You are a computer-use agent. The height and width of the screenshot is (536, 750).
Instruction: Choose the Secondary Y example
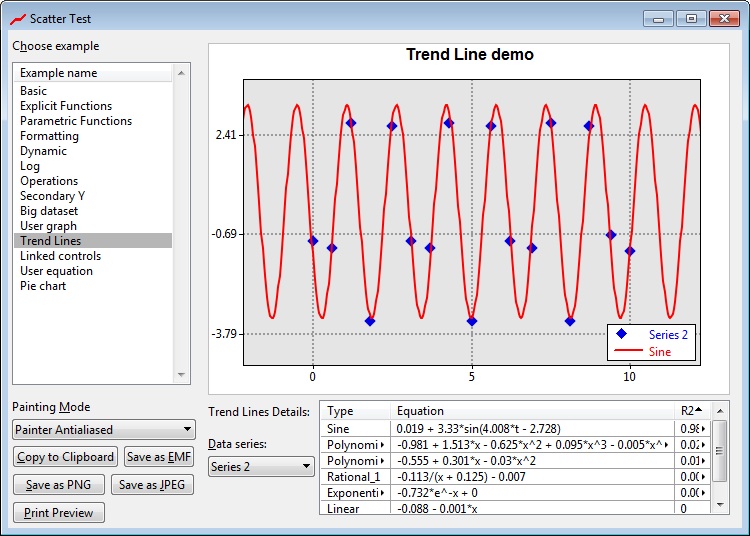(53, 196)
